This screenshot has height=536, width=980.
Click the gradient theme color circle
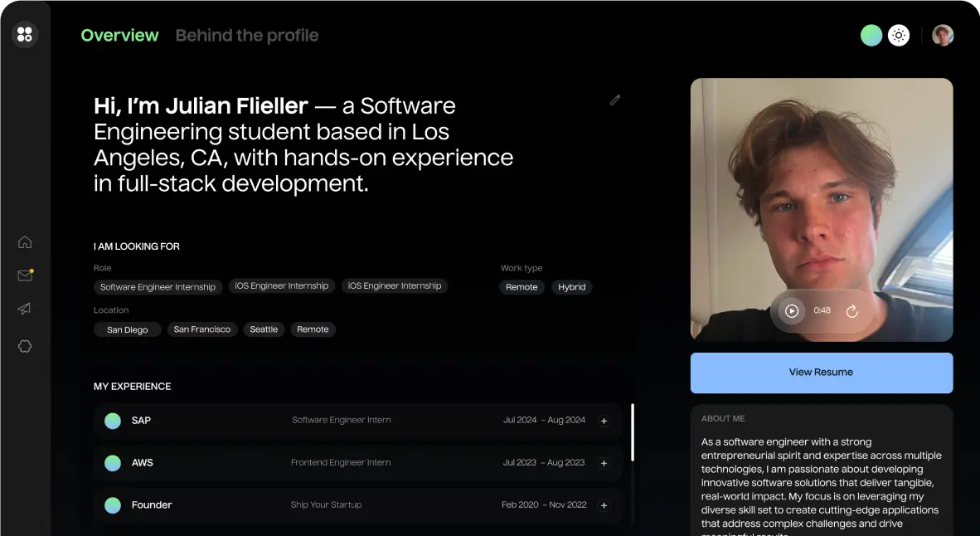pos(871,35)
